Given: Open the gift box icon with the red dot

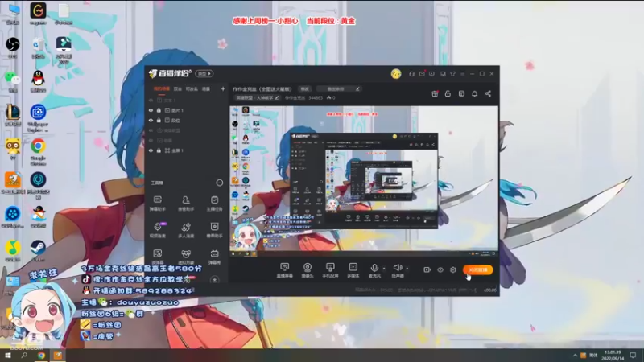Looking at the screenshot, I should tap(435, 93).
